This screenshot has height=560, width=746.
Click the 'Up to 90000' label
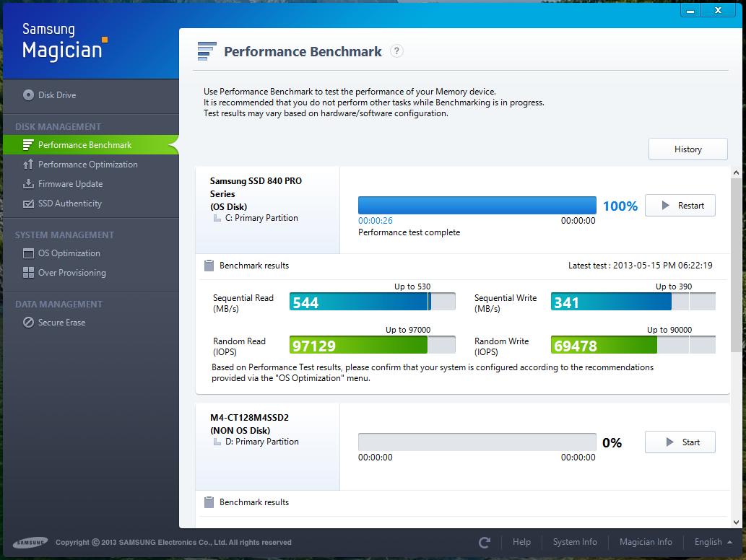click(x=669, y=330)
